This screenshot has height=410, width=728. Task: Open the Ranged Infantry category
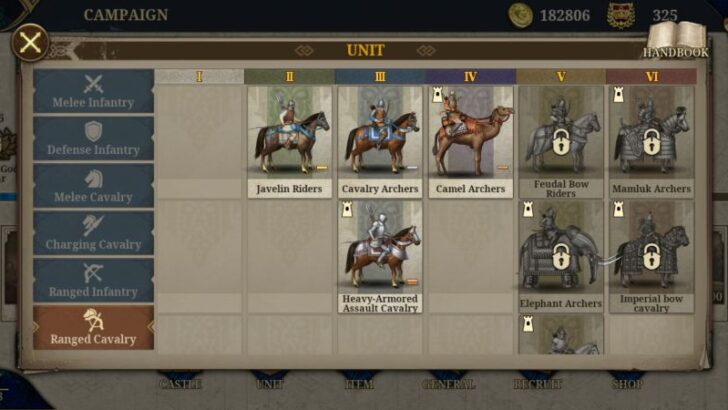click(93, 280)
